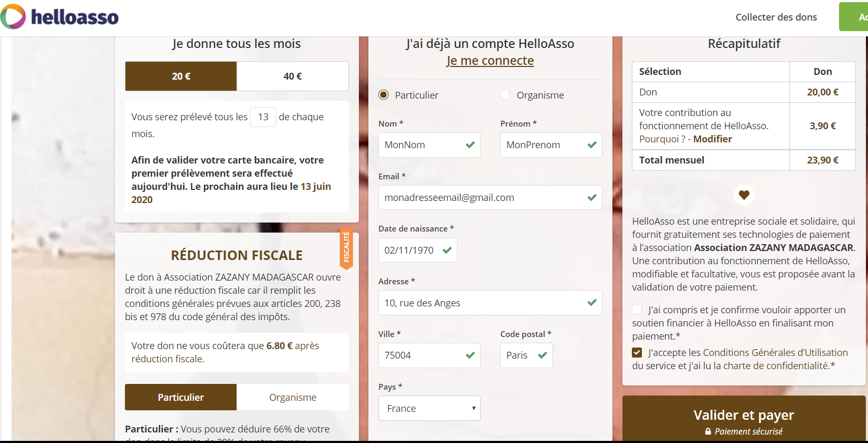This screenshot has width=868, height=443.
Task: Uncheck the Conditions Générales d'Utilisation checkbox
Action: pyautogui.click(x=637, y=352)
